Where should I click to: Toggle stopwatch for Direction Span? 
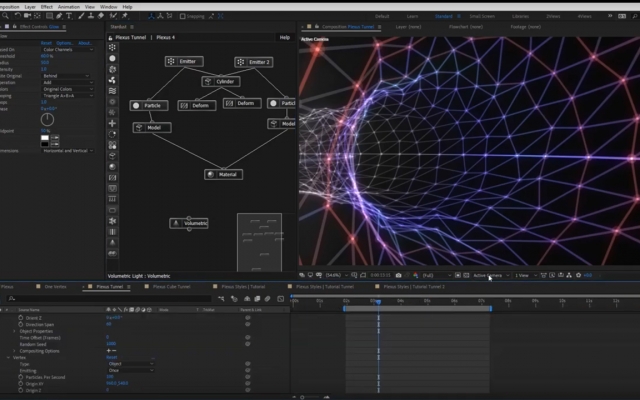21,324
